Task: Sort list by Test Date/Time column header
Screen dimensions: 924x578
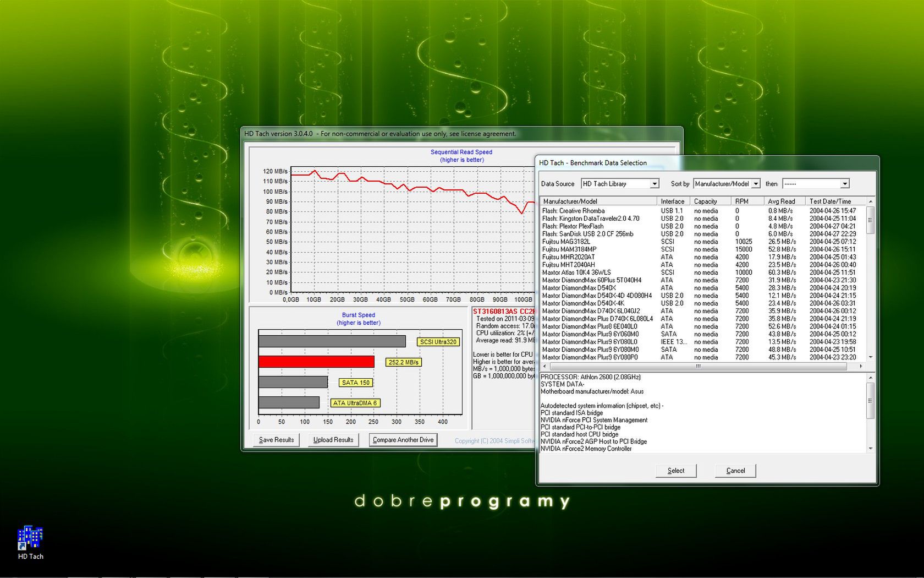Action: coord(836,201)
